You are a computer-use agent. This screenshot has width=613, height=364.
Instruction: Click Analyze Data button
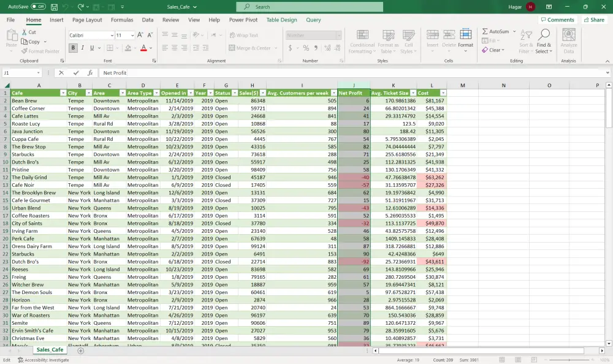tap(568, 41)
